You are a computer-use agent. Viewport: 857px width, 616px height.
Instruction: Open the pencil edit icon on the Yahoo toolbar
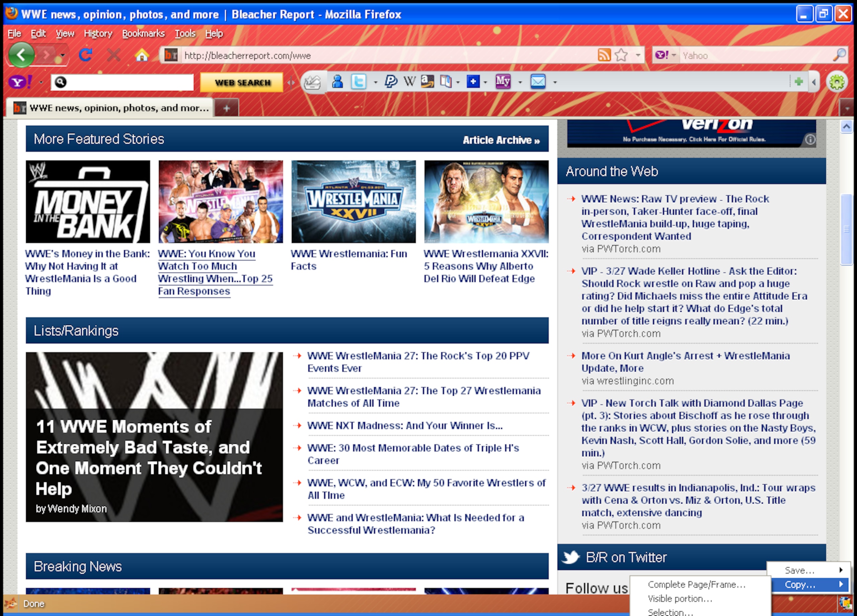tap(312, 82)
